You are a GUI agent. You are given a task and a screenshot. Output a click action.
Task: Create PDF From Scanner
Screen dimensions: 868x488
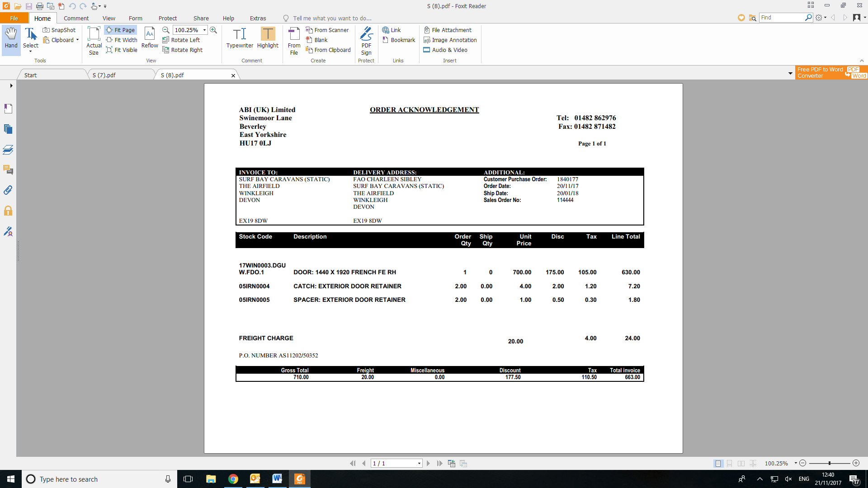pos(327,30)
